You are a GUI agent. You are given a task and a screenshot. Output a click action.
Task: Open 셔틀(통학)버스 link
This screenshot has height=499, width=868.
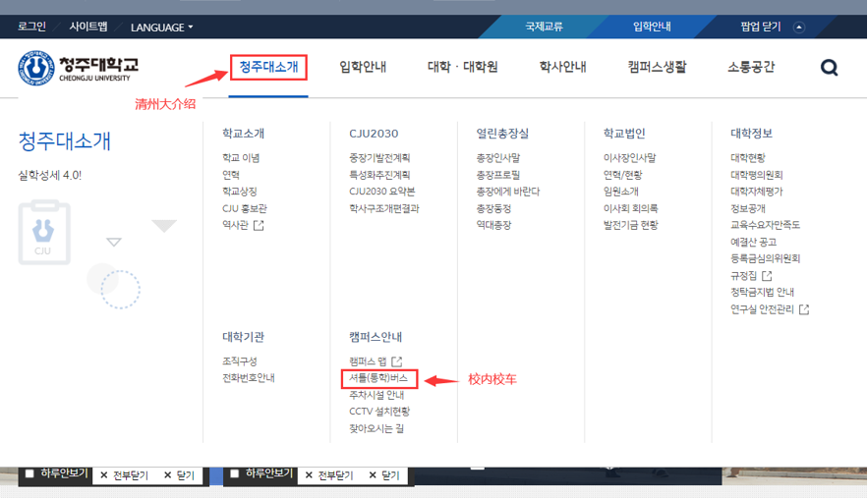click(378, 378)
